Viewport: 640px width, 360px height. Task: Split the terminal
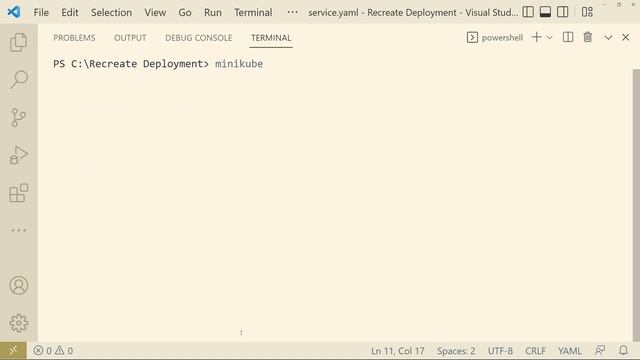(568, 37)
